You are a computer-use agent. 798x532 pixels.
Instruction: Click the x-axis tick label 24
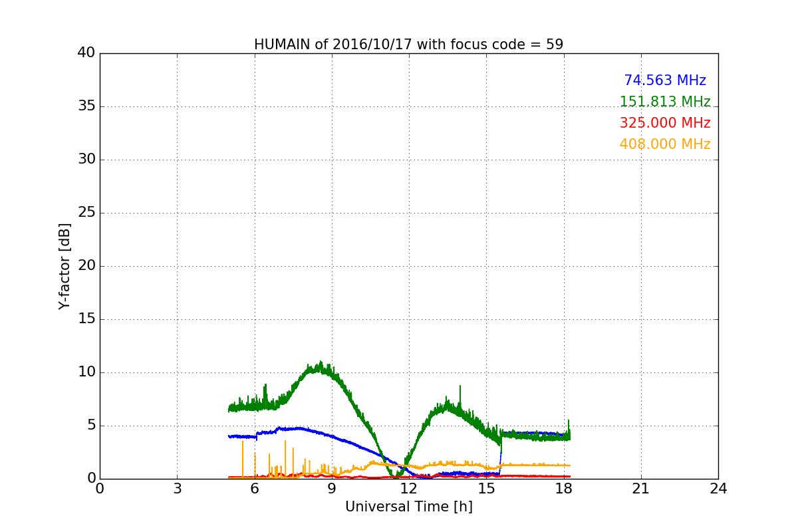[x=718, y=489]
